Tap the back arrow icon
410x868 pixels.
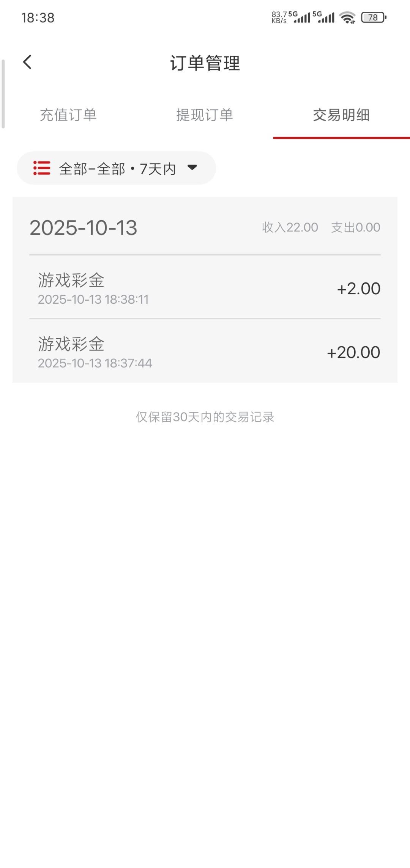coord(27,62)
